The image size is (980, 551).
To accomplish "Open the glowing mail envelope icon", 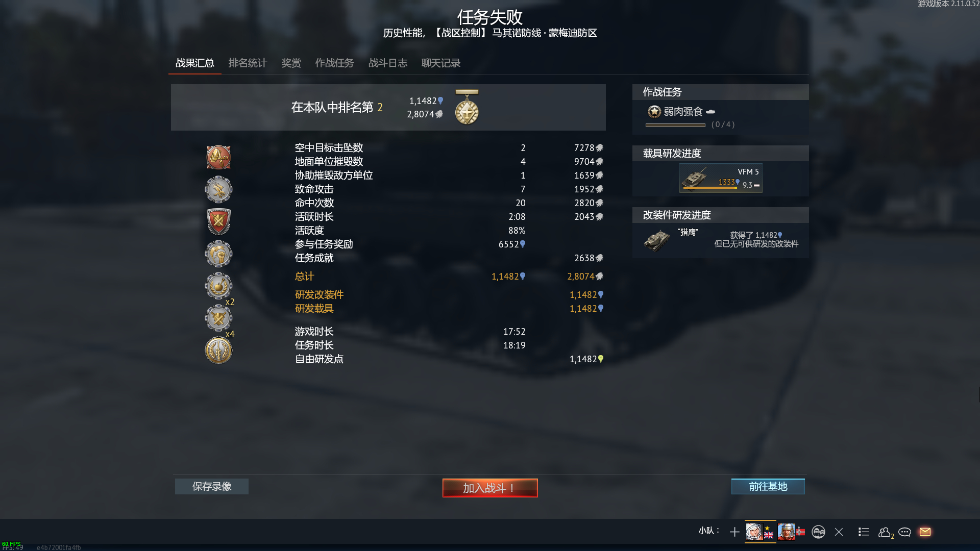I will 925,532.
